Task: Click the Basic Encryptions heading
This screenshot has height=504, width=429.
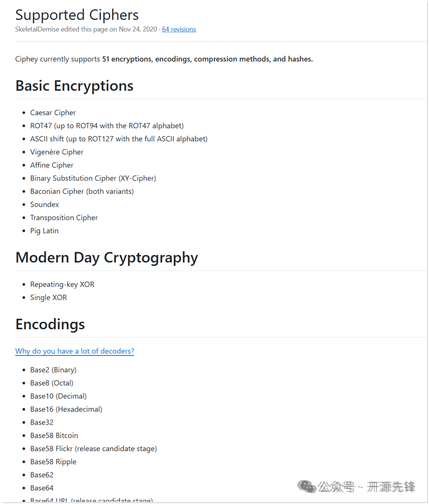Action: coord(74,86)
